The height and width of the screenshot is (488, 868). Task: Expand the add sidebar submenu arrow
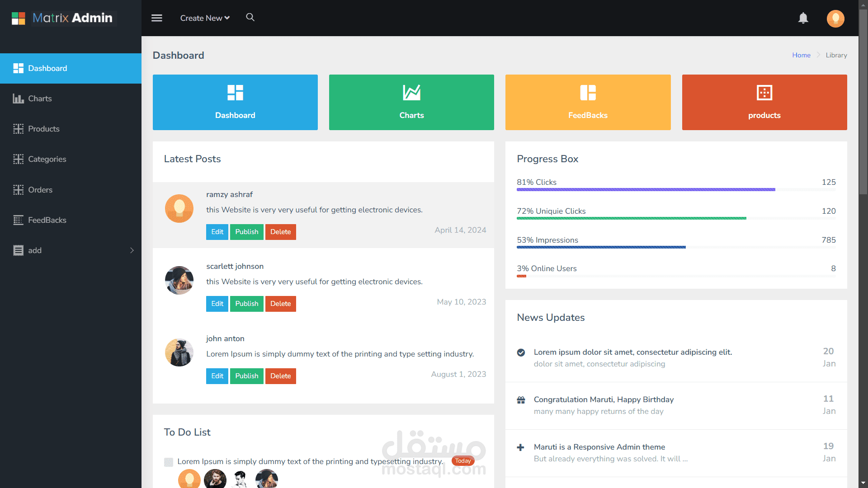pos(132,250)
